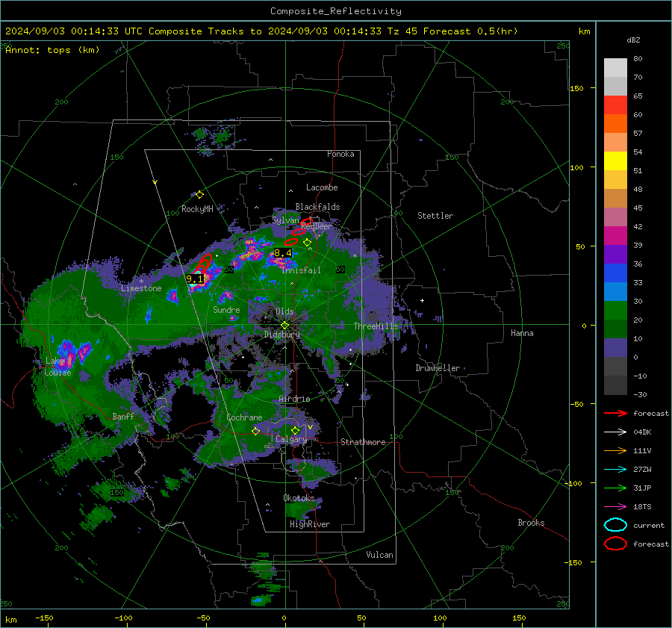Click the Composite_Reflectivity title
The width and height of the screenshot is (672, 628).
point(336,11)
